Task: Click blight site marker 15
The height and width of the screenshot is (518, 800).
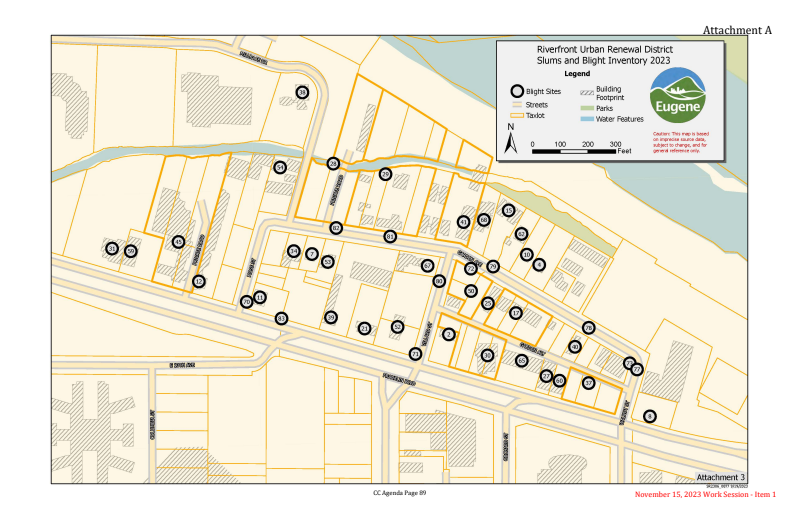Action: click(x=508, y=211)
